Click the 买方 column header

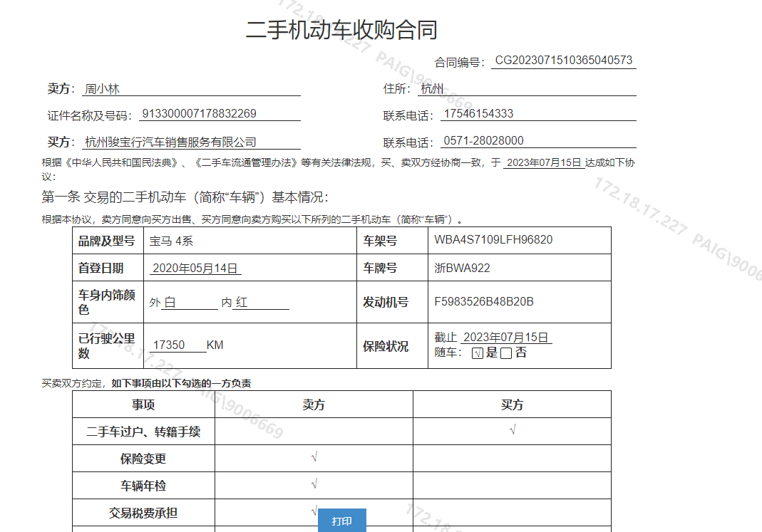coord(513,405)
